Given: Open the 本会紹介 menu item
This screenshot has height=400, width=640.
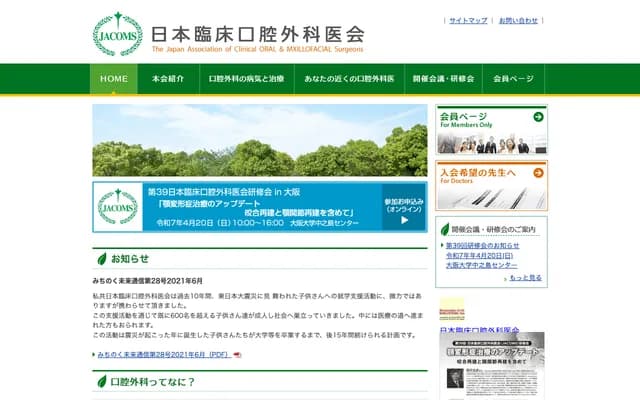Looking at the screenshot, I should point(168,78).
